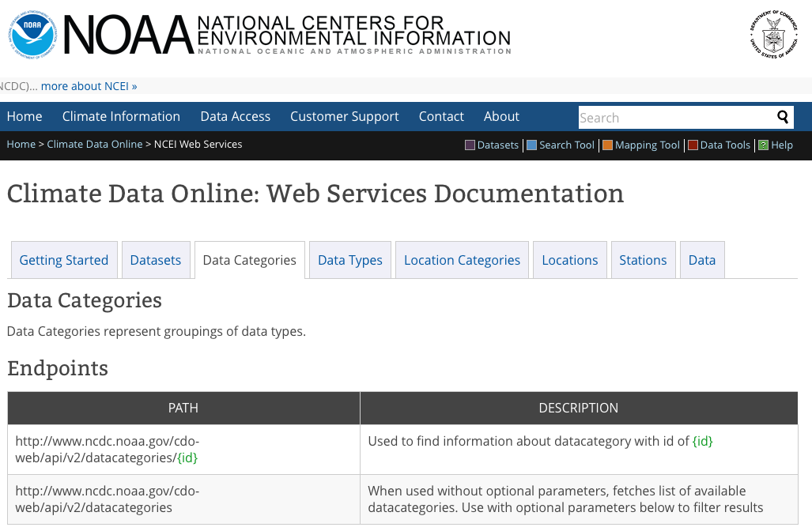This screenshot has height=531, width=812.
Task: Click the green Help icon
Action: (x=763, y=145)
